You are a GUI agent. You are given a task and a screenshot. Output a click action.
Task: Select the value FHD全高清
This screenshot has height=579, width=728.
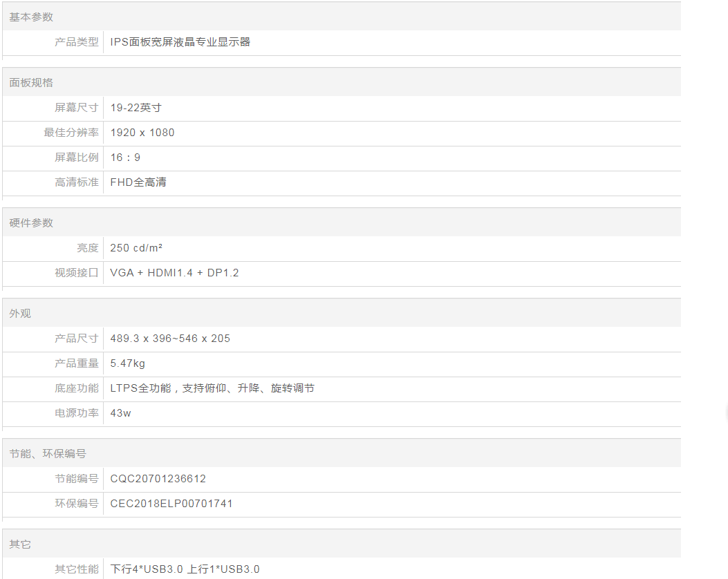tap(138, 182)
